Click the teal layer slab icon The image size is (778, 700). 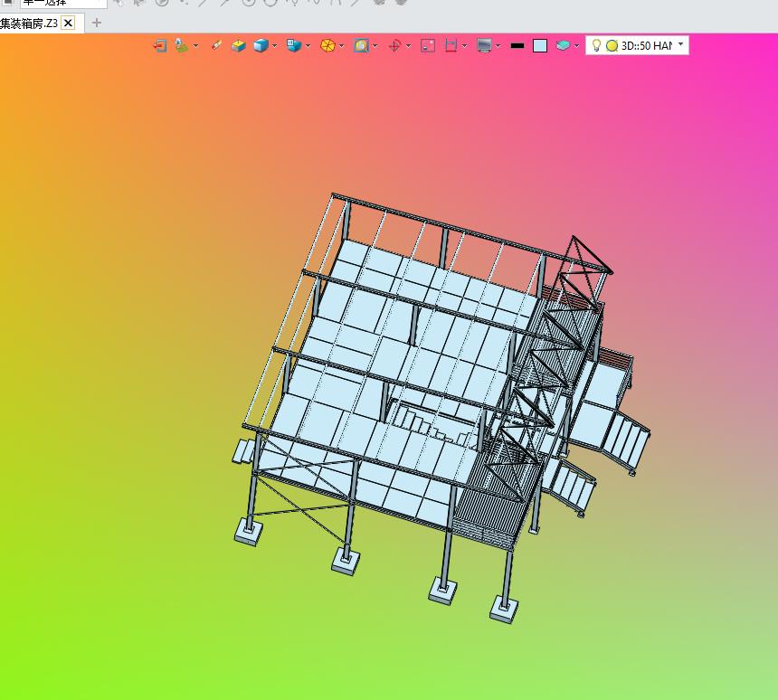click(564, 45)
